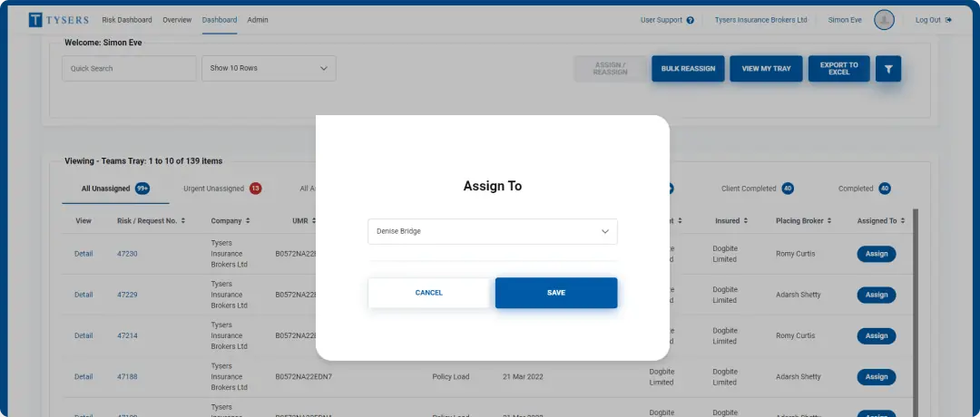Viewport: 980px width, 417px height.
Task: Click Assign for the 47230 row
Action: click(x=877, y=254)
